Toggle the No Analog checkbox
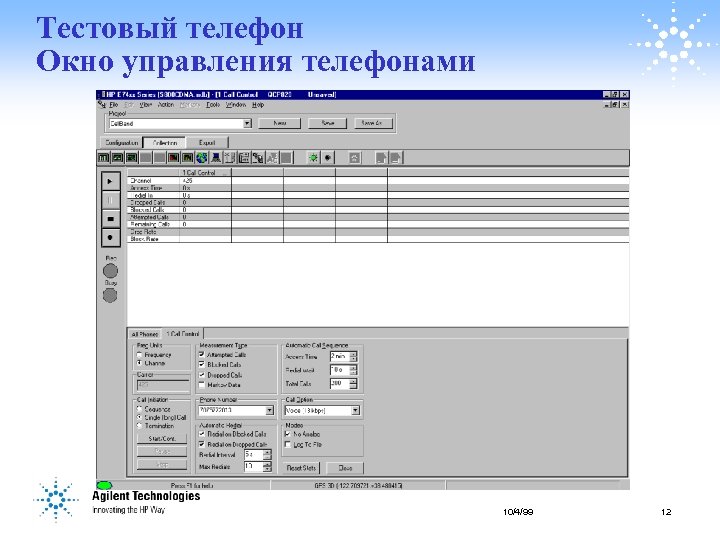Screen dimensions: 720x540 (x=288, y=434)
